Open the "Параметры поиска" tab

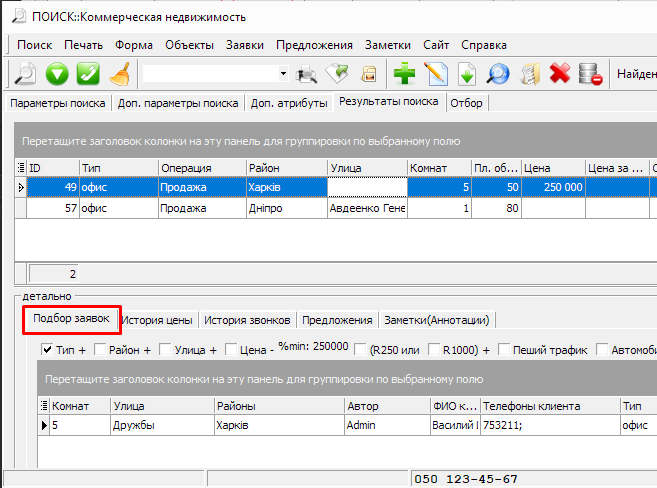click(58, 102)
